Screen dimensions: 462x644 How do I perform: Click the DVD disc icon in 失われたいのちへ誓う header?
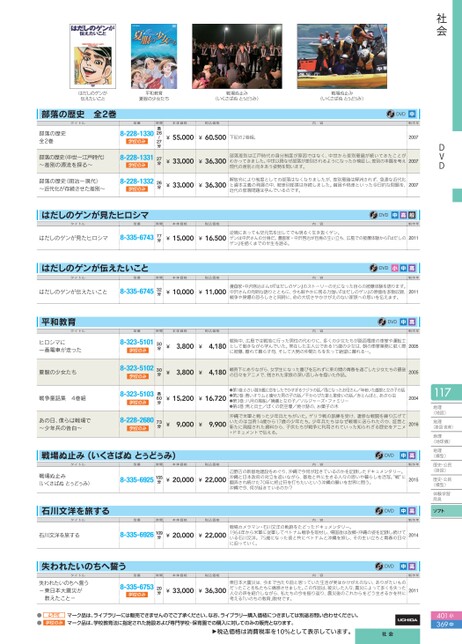click(379, 566)
